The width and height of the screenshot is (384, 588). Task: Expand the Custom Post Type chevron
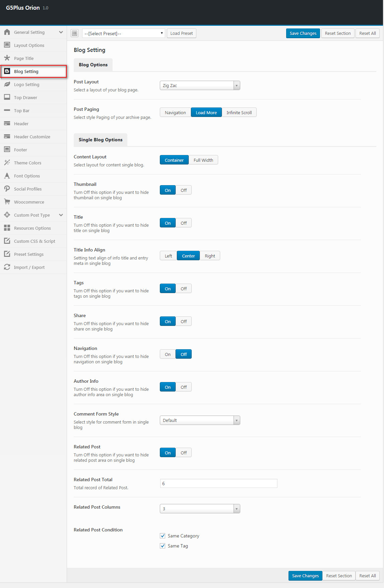[61, 215]
